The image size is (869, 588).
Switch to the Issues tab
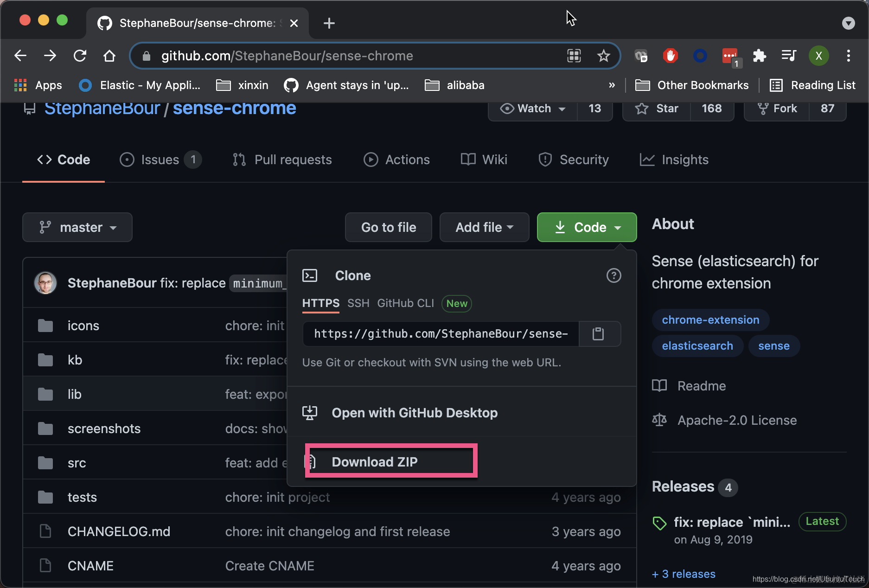[x=160, y=160]
